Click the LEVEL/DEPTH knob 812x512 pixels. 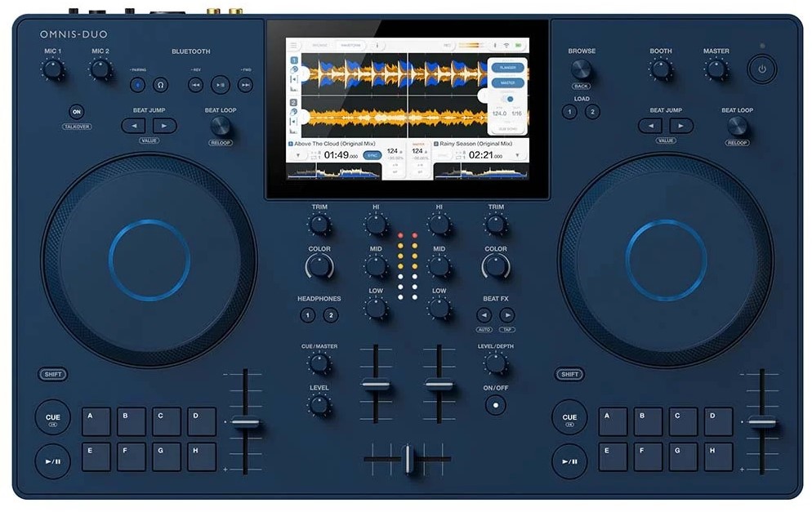click(x=496, y=363)
